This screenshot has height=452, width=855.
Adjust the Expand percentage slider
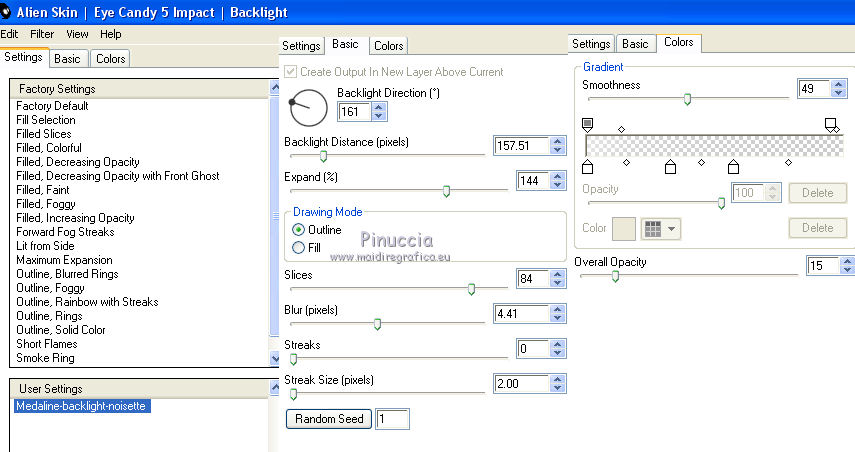447,191
